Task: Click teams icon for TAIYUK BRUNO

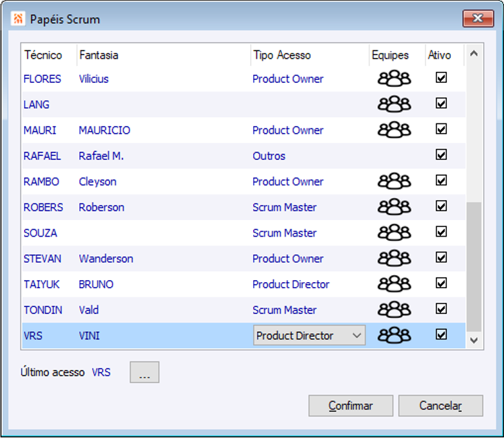Action: pyautogui.click(x=394, y=284)
